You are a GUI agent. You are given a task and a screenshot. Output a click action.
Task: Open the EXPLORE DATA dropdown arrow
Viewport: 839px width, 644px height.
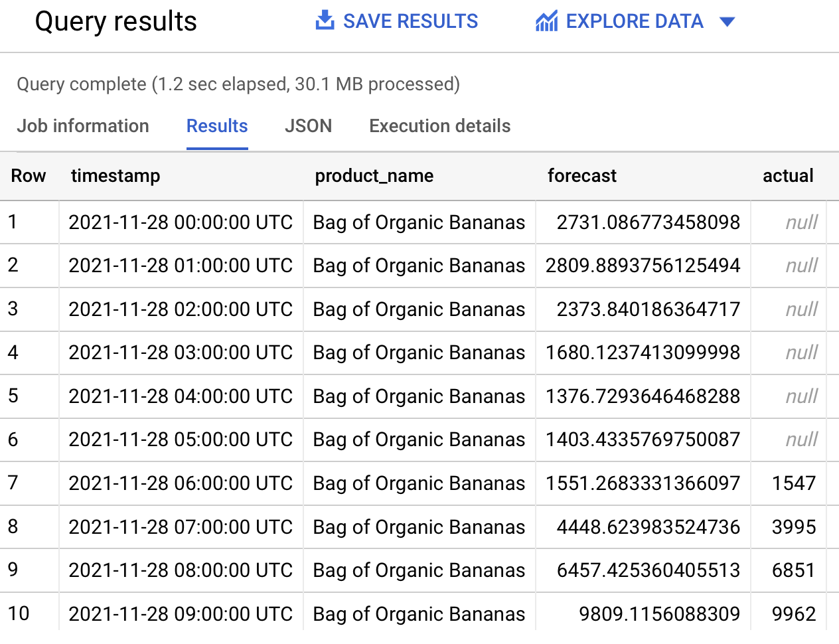click(727, 21)
